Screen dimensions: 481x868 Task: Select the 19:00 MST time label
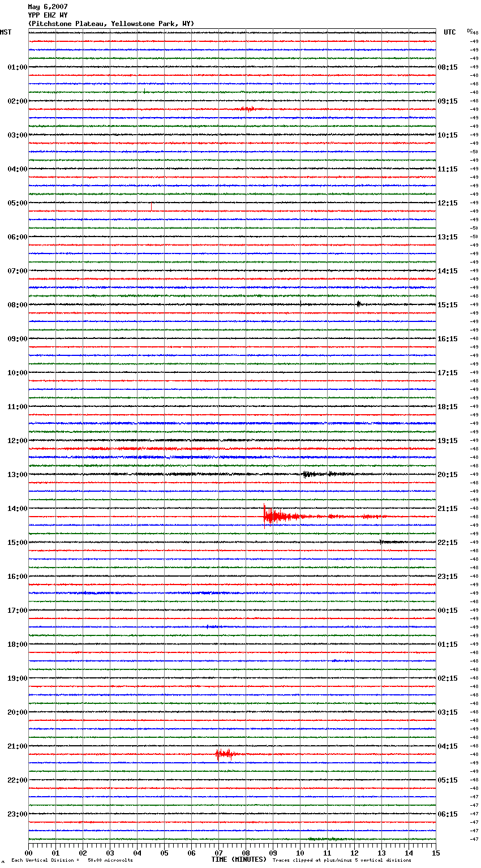pyautogui.click(x=18, y=678)
